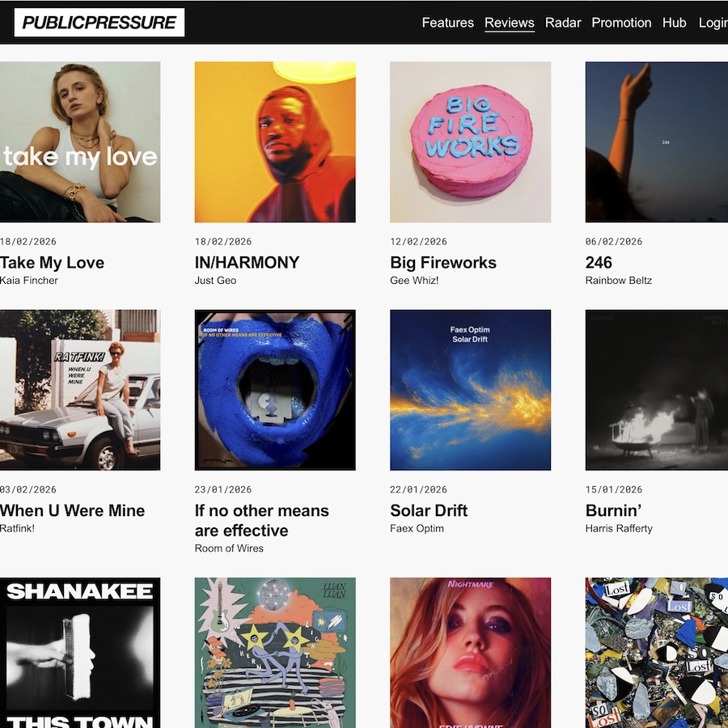Open the IN/HARMONY orange portrait cover
The image size is (728, 728).
275,142
